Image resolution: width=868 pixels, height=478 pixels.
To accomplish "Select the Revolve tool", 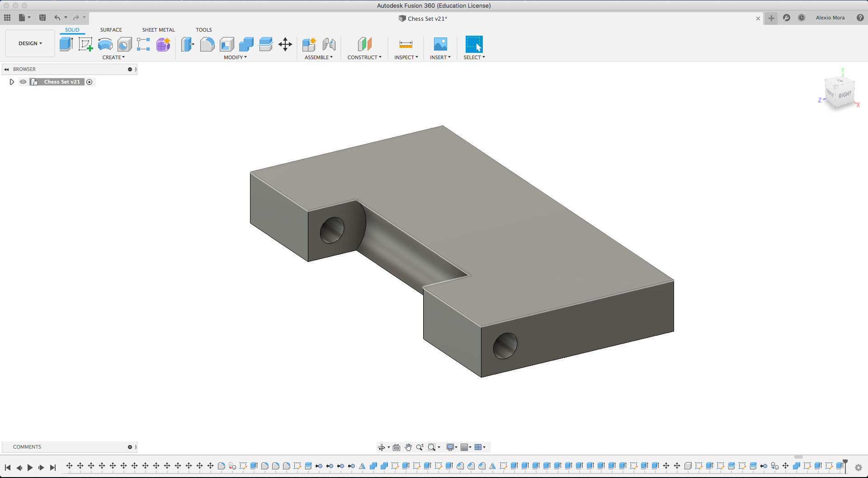I will pos(105,44).
